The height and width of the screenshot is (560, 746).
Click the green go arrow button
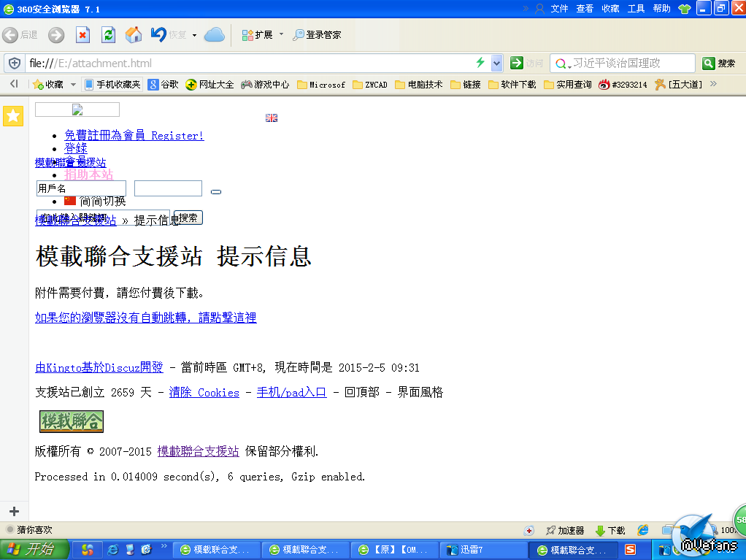tap(517, 63)
